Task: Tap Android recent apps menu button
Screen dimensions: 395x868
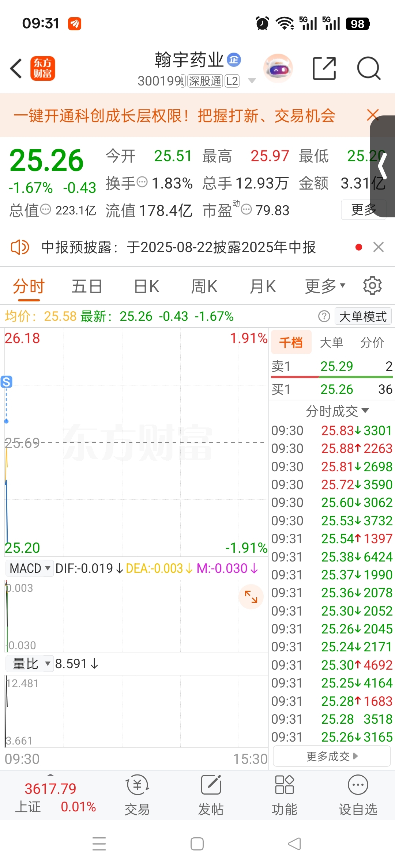Action: [x=99, y=844]
